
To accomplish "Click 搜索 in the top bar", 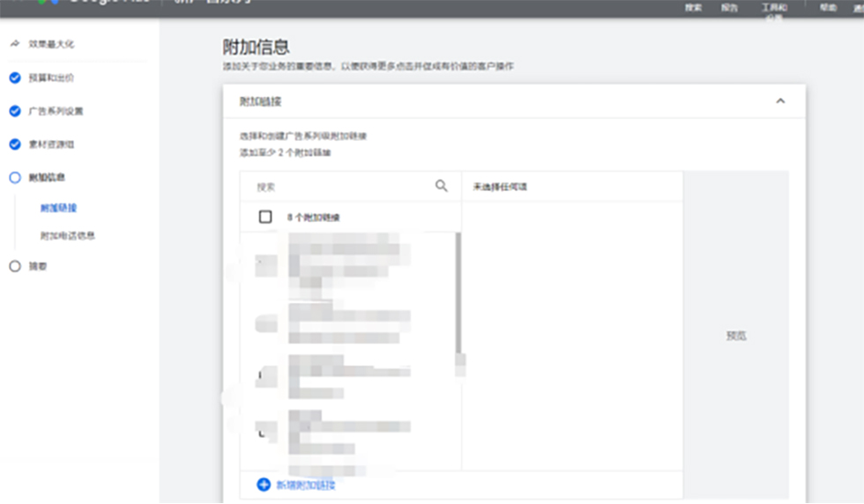I will tap(693, 8).
